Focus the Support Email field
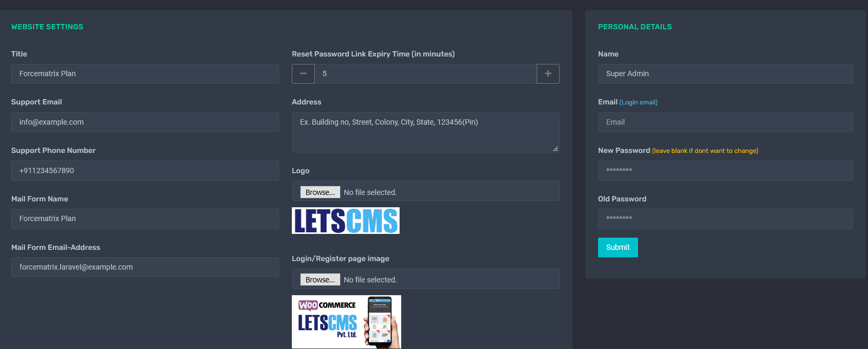 click(145, 122)
